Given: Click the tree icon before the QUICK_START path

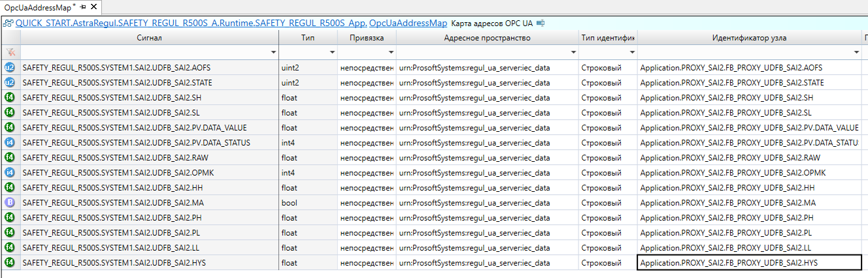Looking at the screenshot, I should [8, 23].
